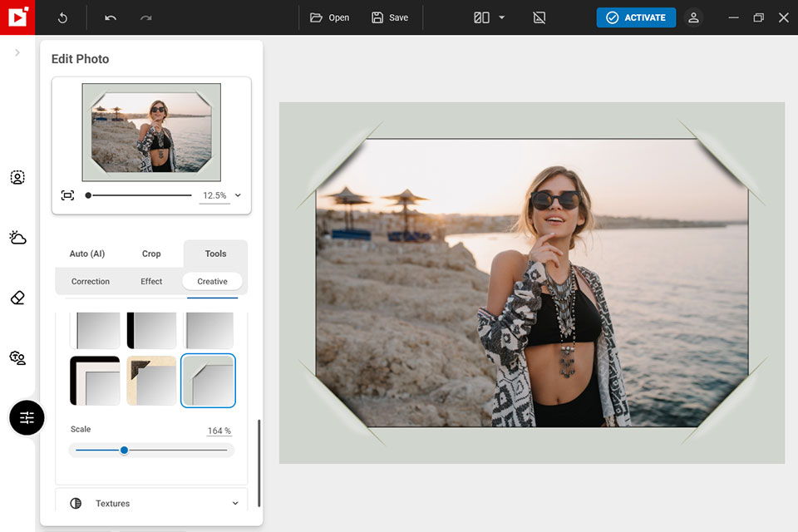Click the navigator preview thumbnail

151,132
